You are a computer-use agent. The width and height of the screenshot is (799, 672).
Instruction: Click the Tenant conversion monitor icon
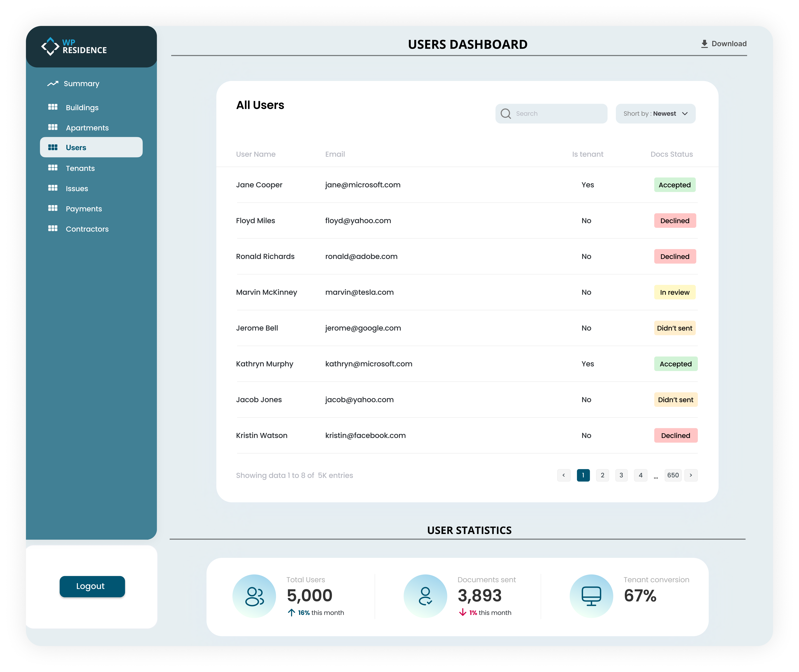[591, 596]
